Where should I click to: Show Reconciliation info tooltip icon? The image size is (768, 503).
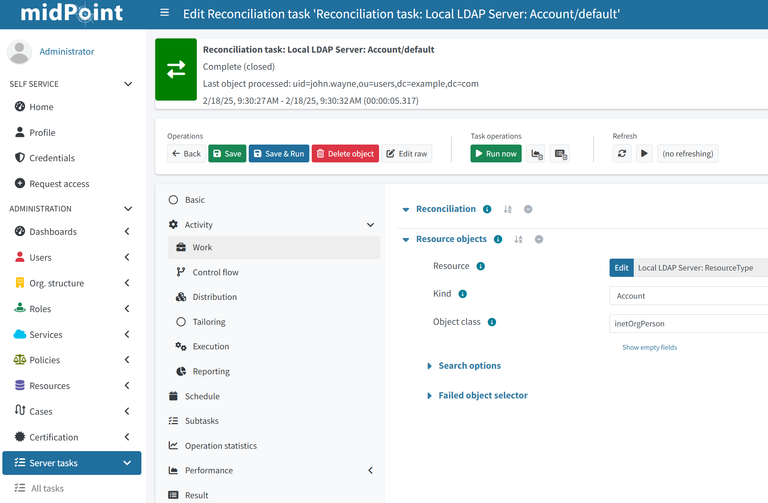[x=487, y=209]
